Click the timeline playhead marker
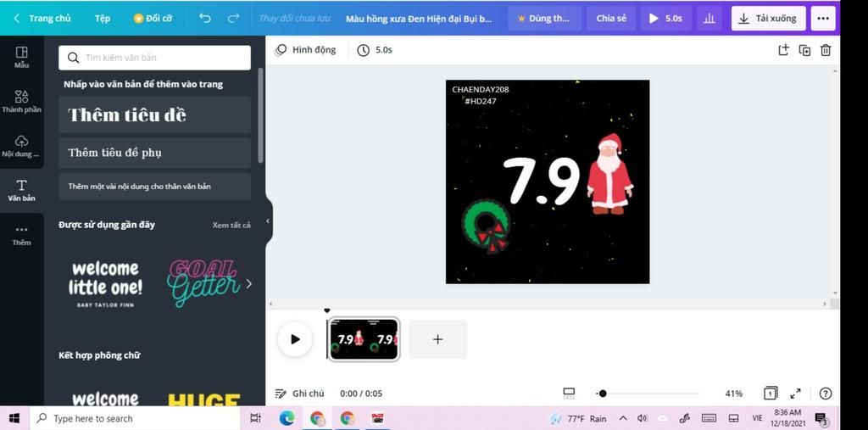868x430 pixels. [x=326, y=311]
